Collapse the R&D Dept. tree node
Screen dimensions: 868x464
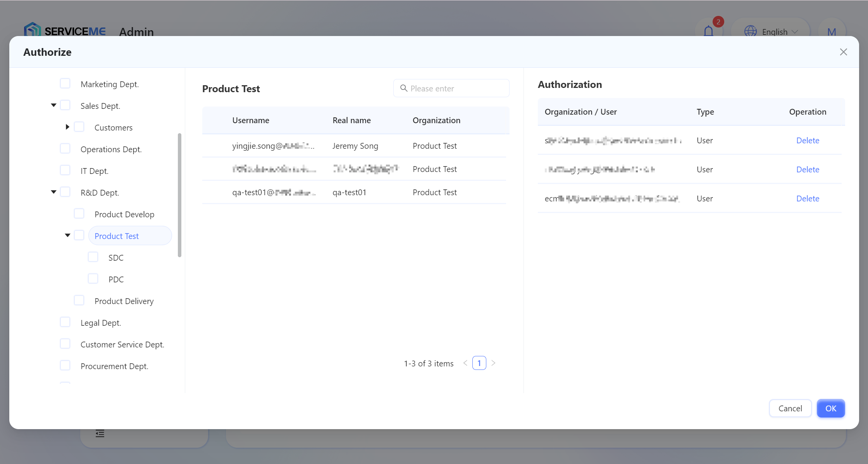point(53,192)
